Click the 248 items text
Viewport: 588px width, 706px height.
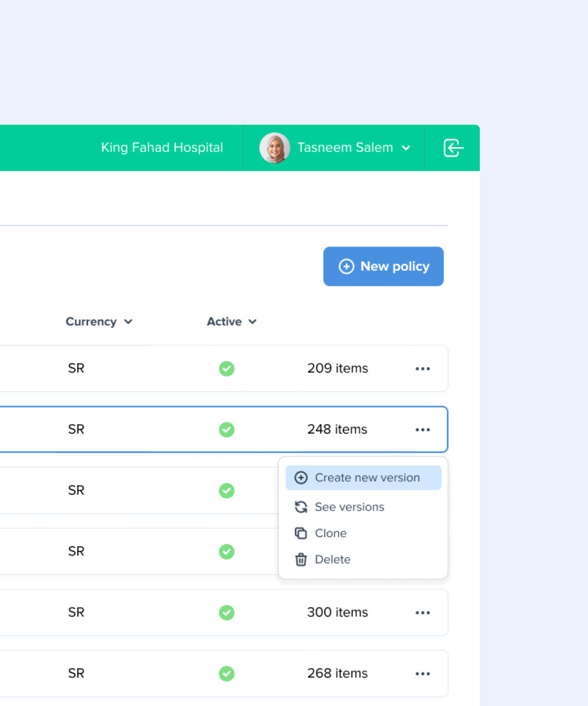click(338, 430)
